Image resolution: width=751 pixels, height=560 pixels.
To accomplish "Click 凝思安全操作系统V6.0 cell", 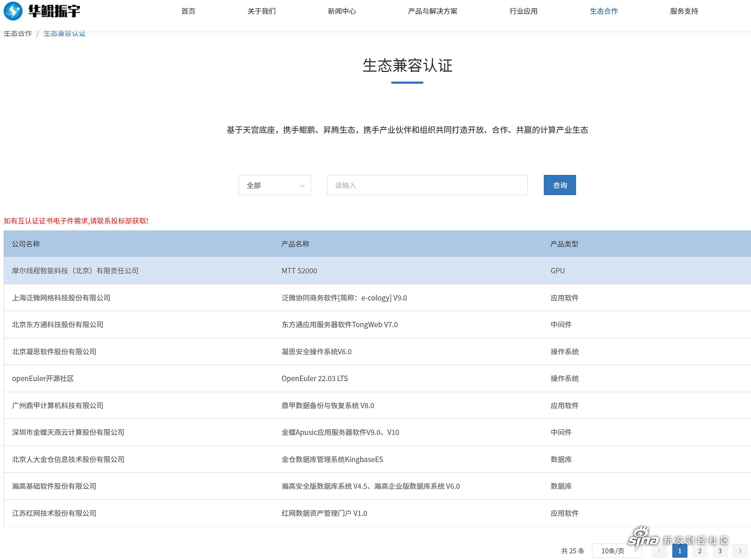I will (316, 352).
